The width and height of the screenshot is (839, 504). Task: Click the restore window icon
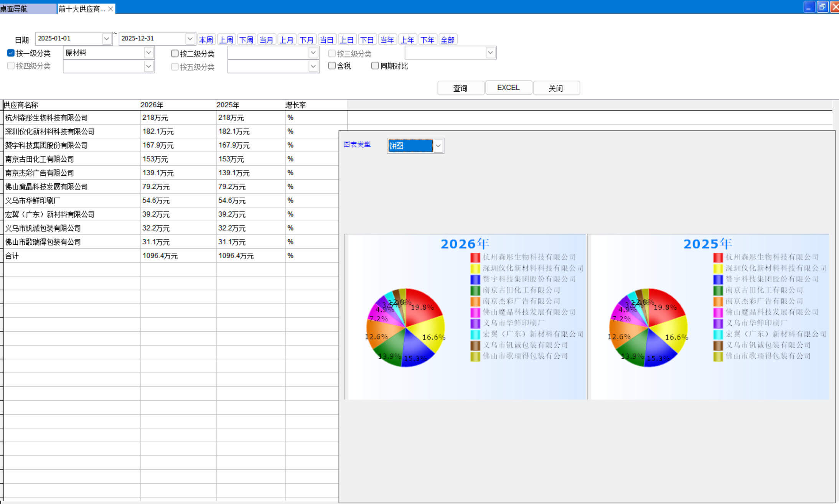pos(822,7)
